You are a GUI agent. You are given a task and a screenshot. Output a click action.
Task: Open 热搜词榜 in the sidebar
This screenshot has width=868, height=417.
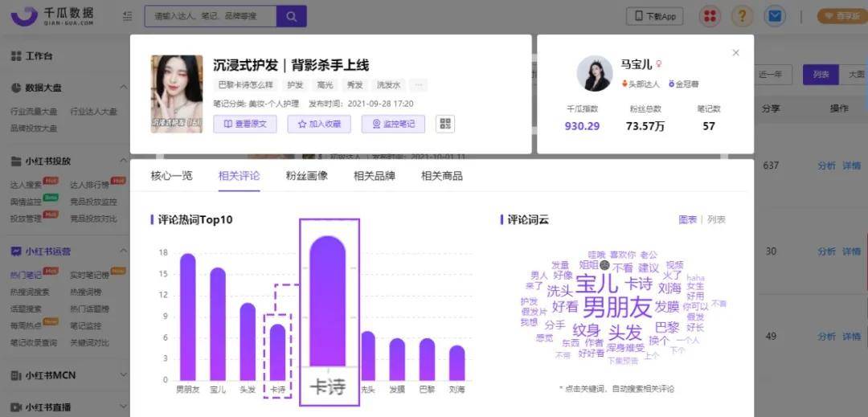(86, 292)
